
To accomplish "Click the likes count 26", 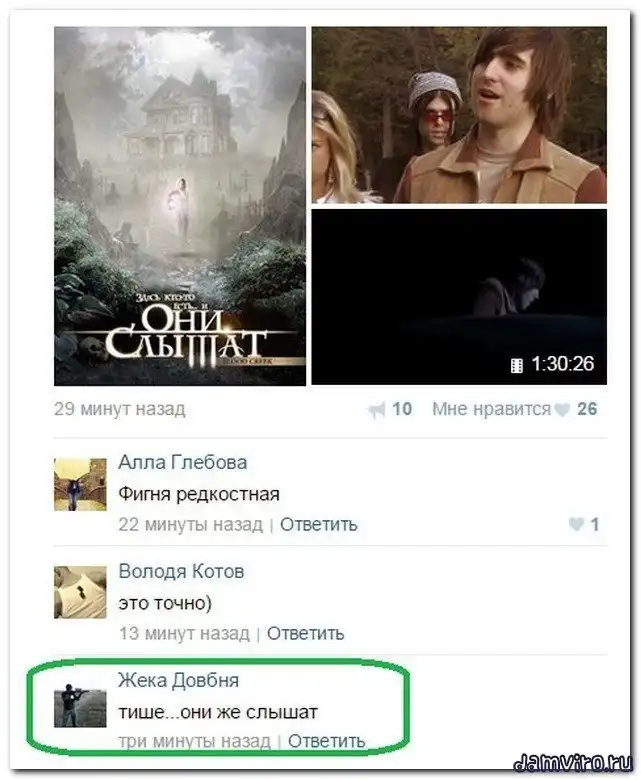I will coord(587,409).
